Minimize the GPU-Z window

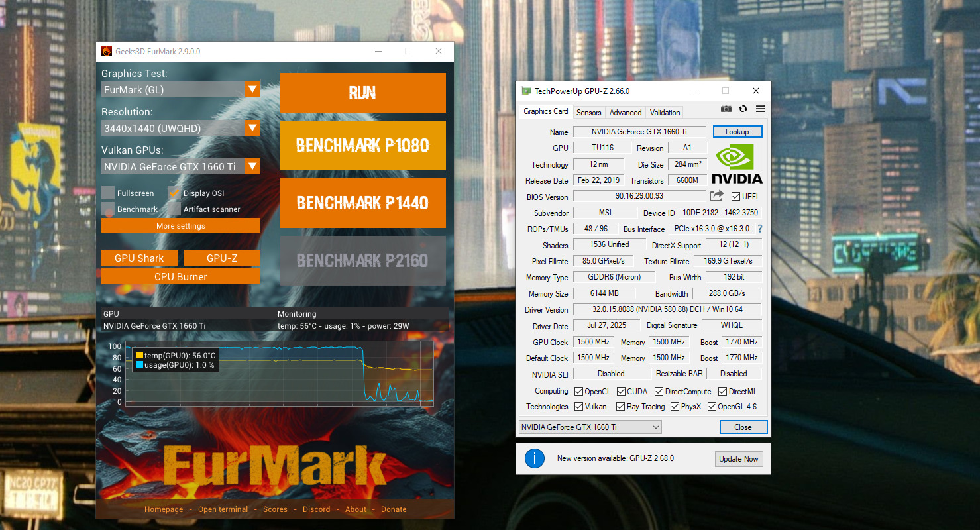coord(695,91)
